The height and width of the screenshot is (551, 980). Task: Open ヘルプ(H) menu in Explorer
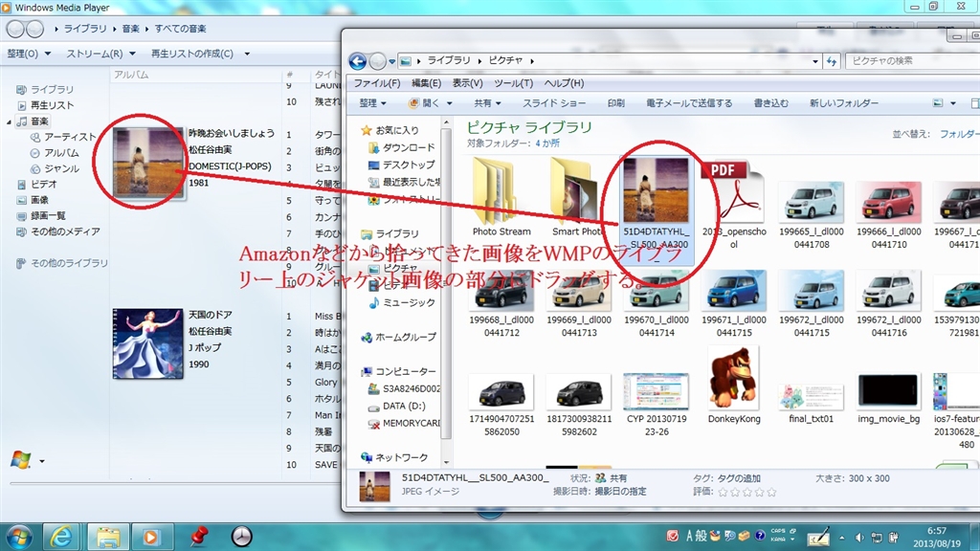coord(564,83)
